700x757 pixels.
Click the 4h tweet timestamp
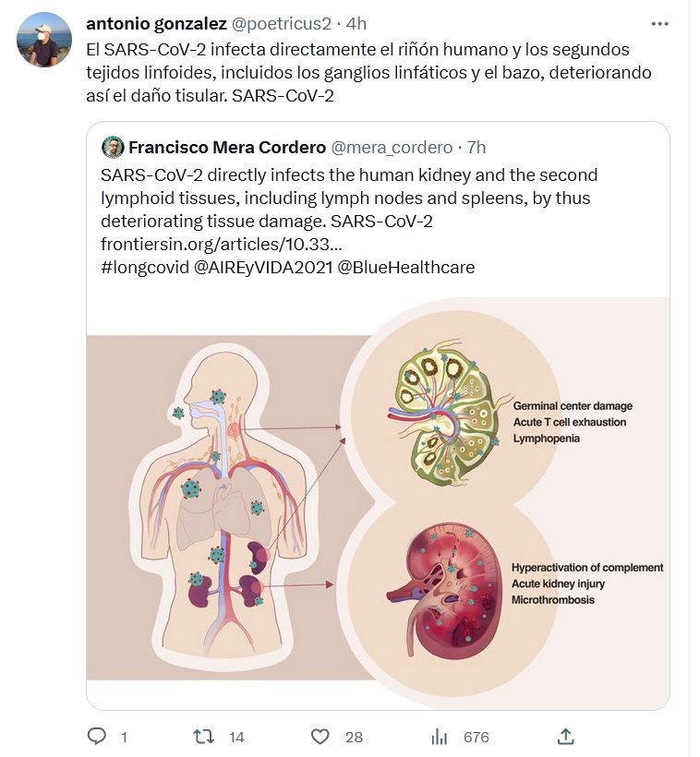pyautogui.click(x=356, y=23)
